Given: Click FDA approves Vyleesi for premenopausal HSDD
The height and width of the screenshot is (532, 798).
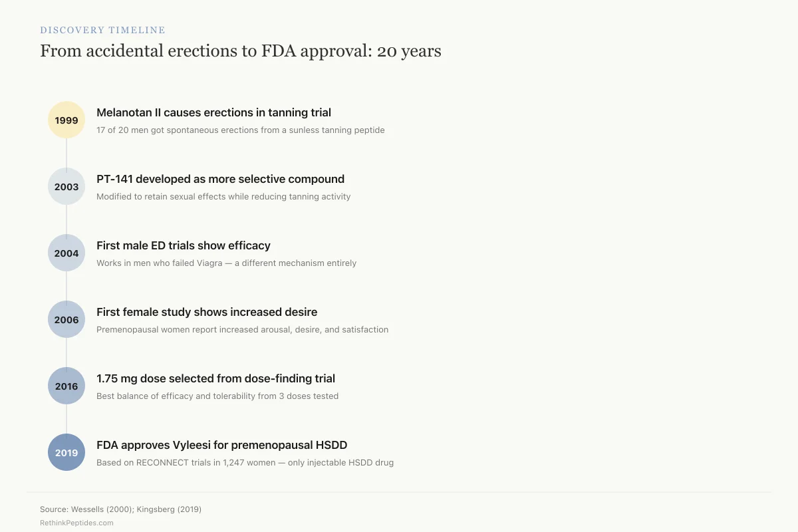Looking at the screenshot, I should [222, 445].
